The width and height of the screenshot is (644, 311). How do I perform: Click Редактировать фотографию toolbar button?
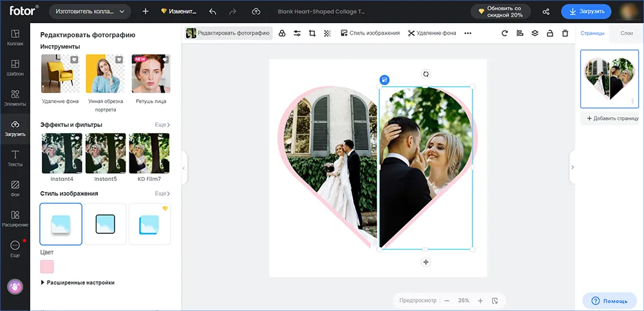coord(229,33)
